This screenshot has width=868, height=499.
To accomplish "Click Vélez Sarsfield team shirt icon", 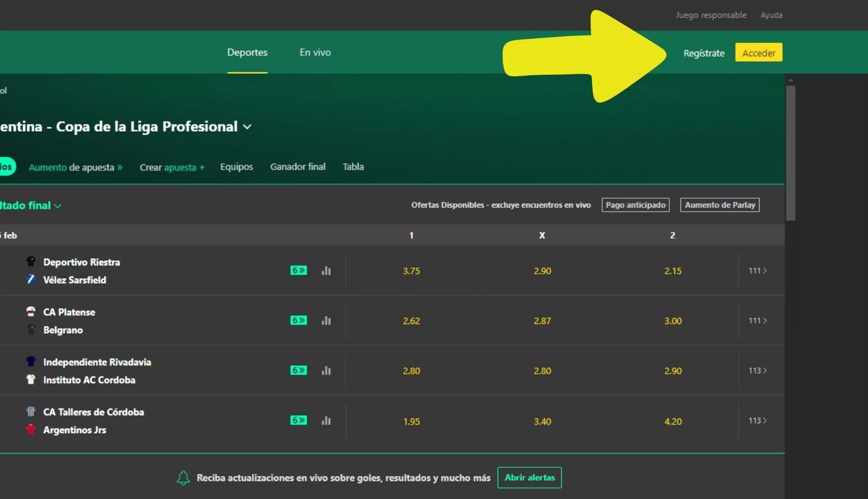I will (x=31, y=279).
